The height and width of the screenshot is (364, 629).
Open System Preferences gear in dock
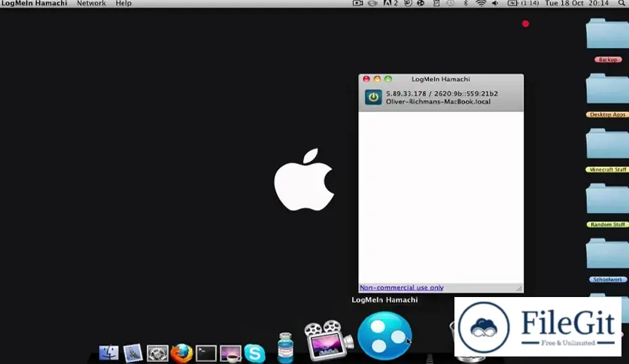[157, 353]
